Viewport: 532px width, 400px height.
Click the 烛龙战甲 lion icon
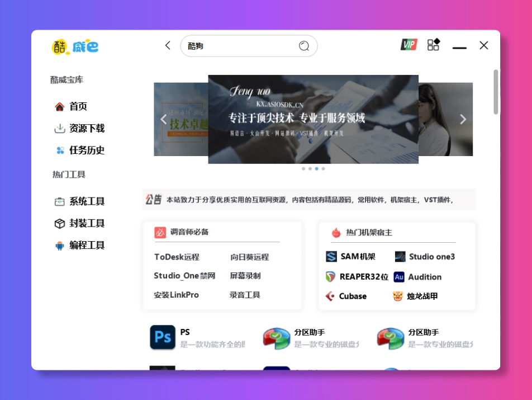(398, 296)
